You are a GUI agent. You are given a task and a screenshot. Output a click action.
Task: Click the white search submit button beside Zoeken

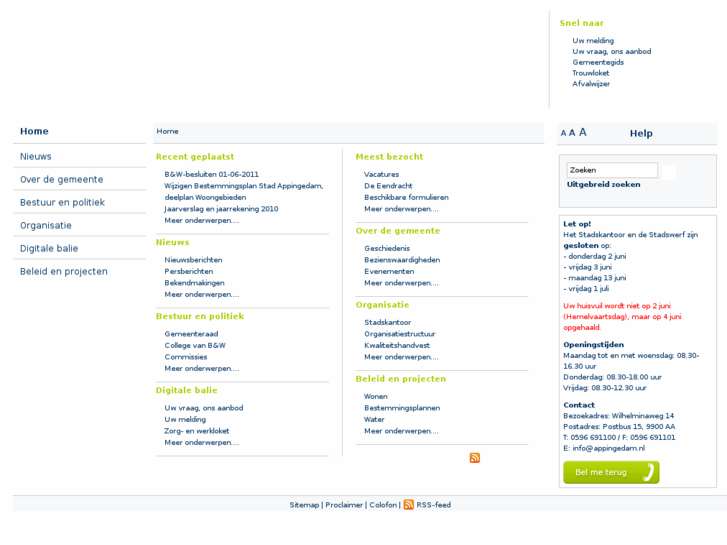(669, 171)
